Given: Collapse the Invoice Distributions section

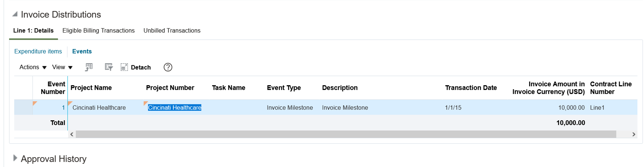Looking at the screenshot, I should coord(15,14).
